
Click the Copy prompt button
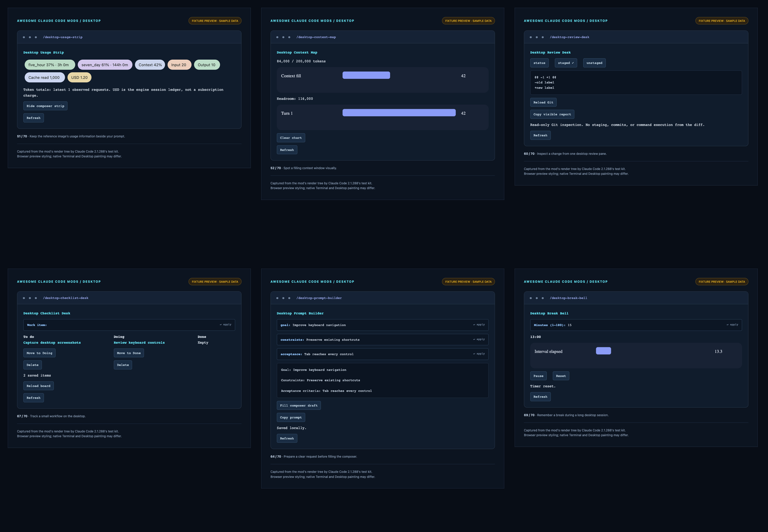[x=291, y=417]
